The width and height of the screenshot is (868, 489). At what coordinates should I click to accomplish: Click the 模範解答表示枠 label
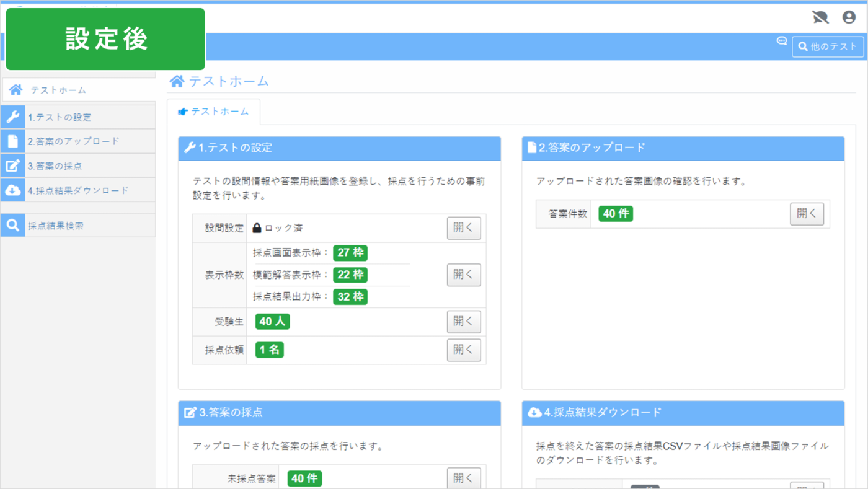[x=291, y=275]
